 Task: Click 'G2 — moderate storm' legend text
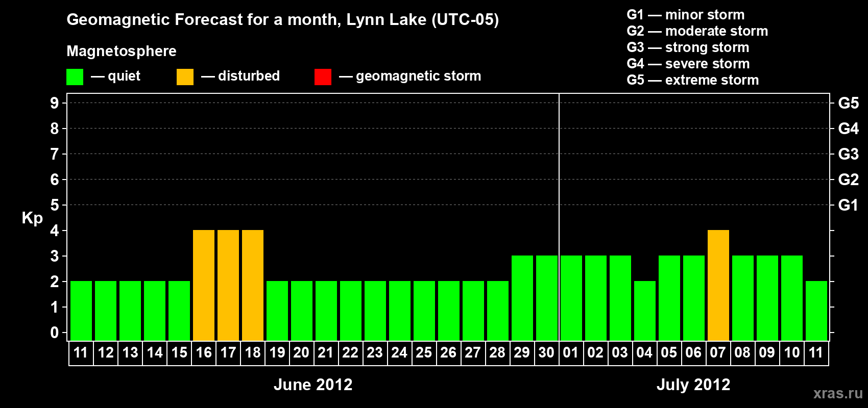pos(697,31)
